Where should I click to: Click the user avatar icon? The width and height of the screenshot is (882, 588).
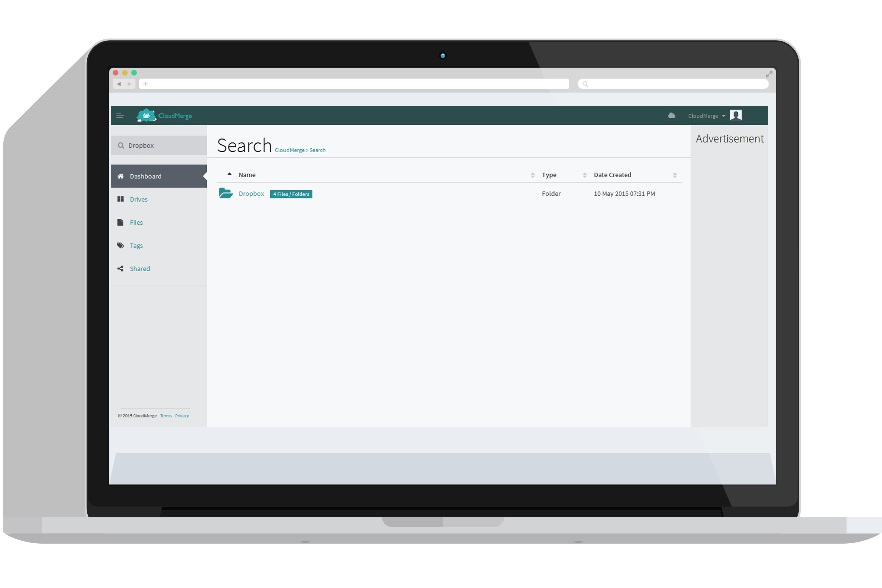pos(736,115)
